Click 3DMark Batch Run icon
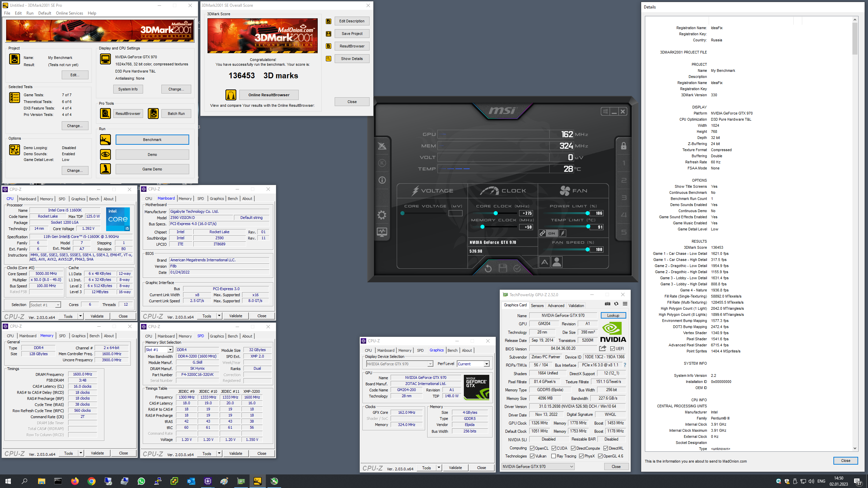Viewport: 868px width, 488px height. pyautogui.click(x=153, y=114)
